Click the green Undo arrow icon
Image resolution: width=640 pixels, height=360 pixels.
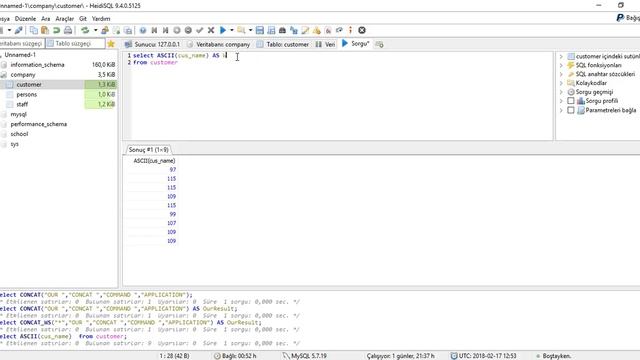tap(56, 30)
